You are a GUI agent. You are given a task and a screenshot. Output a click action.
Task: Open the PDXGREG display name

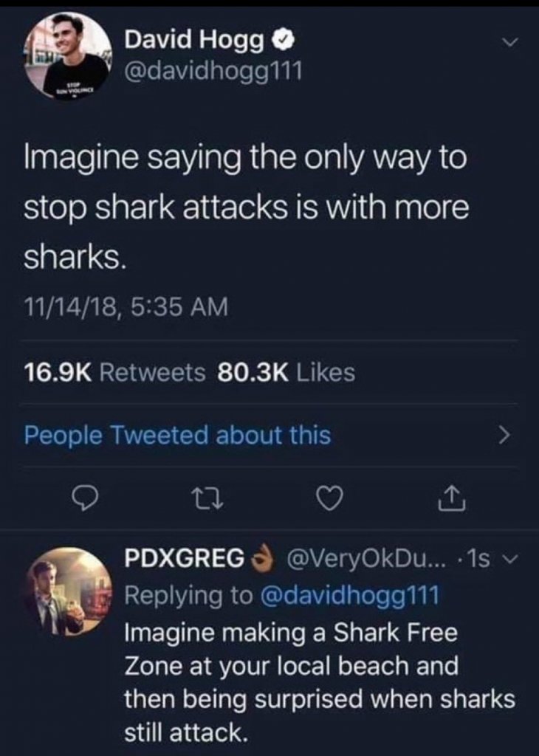click(184, 558)
